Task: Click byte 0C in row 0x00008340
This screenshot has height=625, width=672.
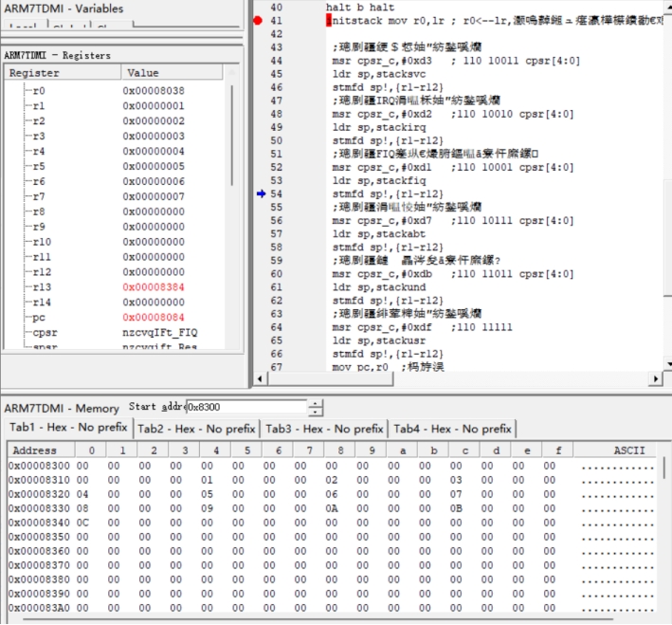Action: (x=82, y=523)
